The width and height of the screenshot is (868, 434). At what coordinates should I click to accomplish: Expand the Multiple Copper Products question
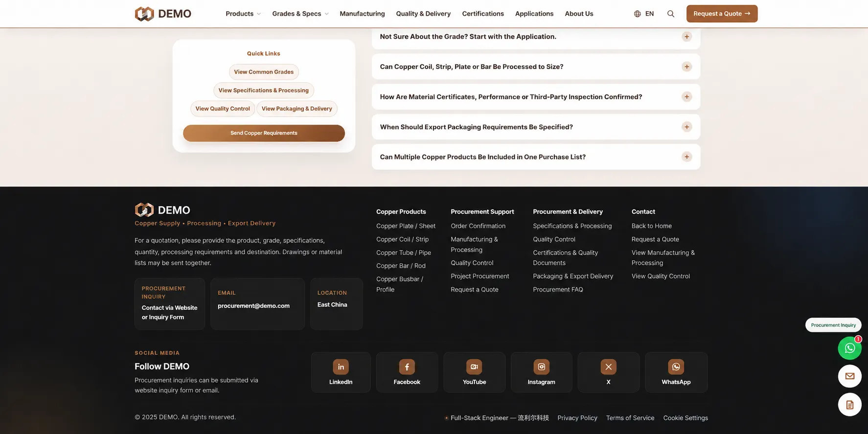[x=536, y=157]
